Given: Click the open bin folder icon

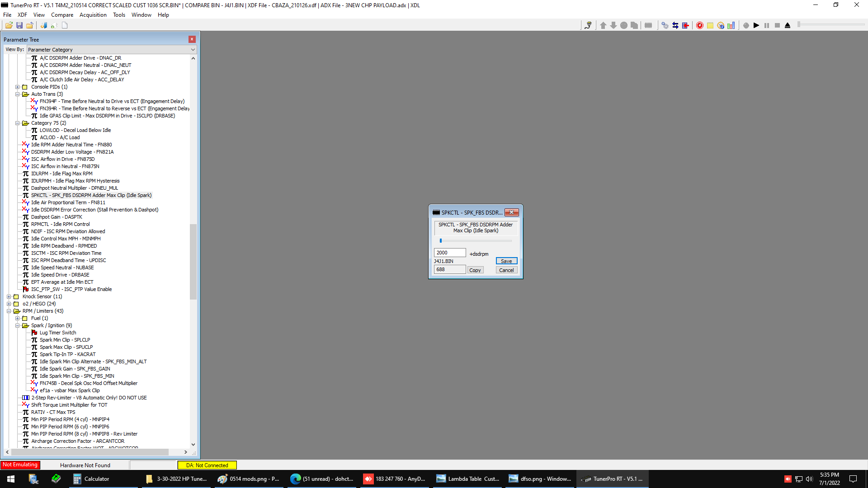Looking at the screenshot, I should [x=9, y=25].
